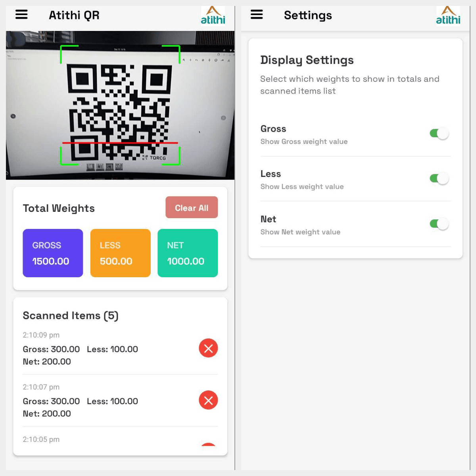Toggle Net weight display switch

(x=439, y=224)
